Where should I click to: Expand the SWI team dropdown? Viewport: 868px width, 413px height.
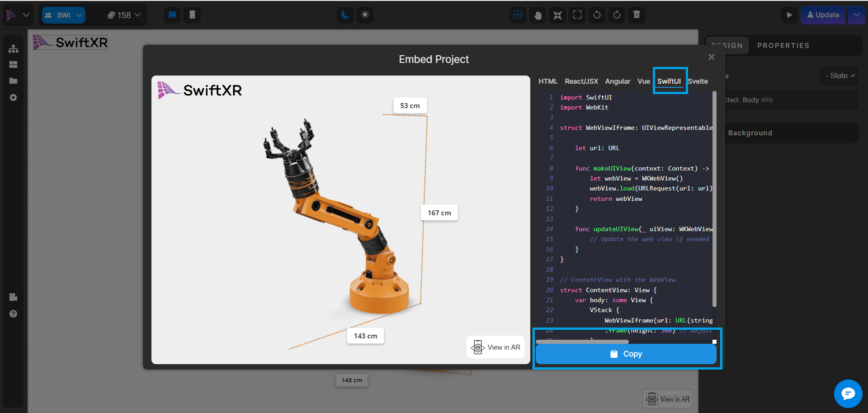click(64, 15)
